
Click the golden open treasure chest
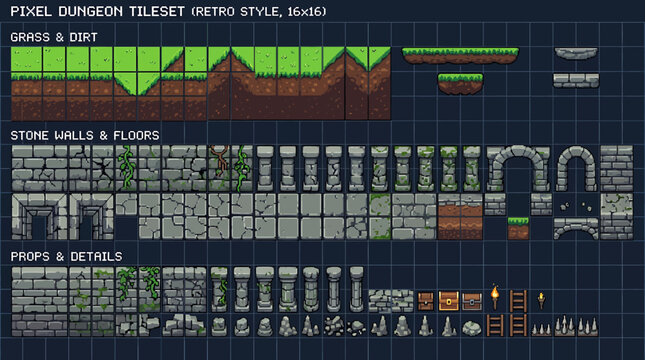point(448,301)
